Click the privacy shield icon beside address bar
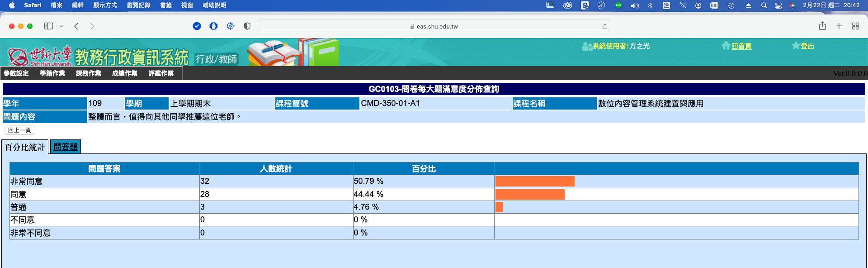The width and height of the screenshot is (868, 268). coord(247,26)
